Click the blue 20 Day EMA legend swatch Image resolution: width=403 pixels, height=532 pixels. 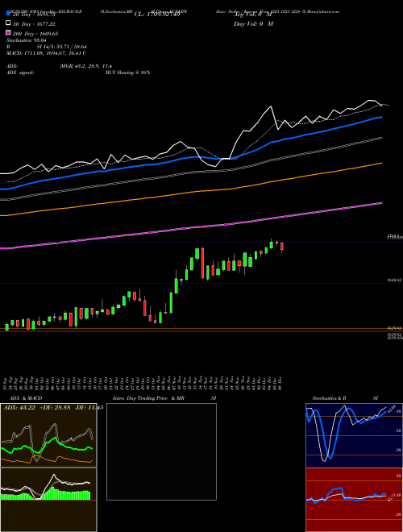pyautogui.click(x=8, y=14)
